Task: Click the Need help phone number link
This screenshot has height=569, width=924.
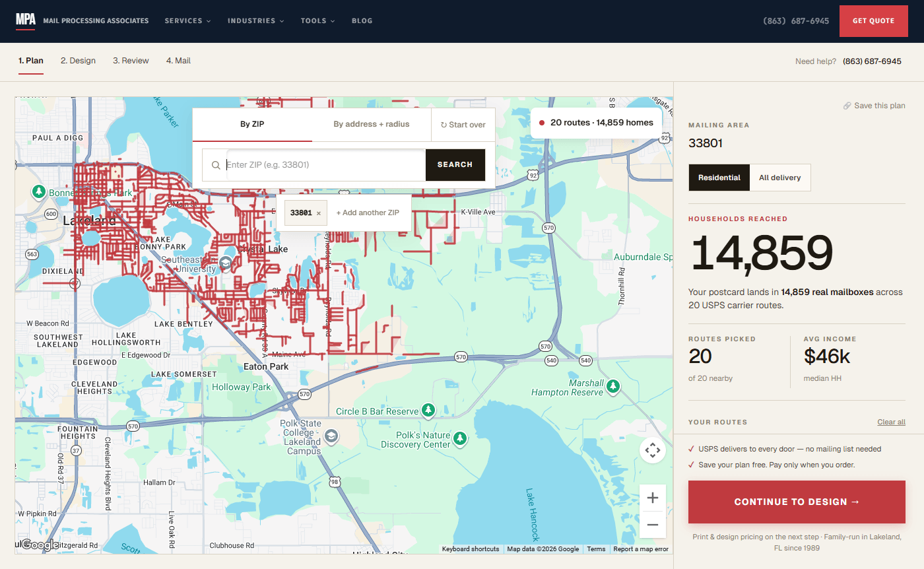Action: [x=872, y=61]
